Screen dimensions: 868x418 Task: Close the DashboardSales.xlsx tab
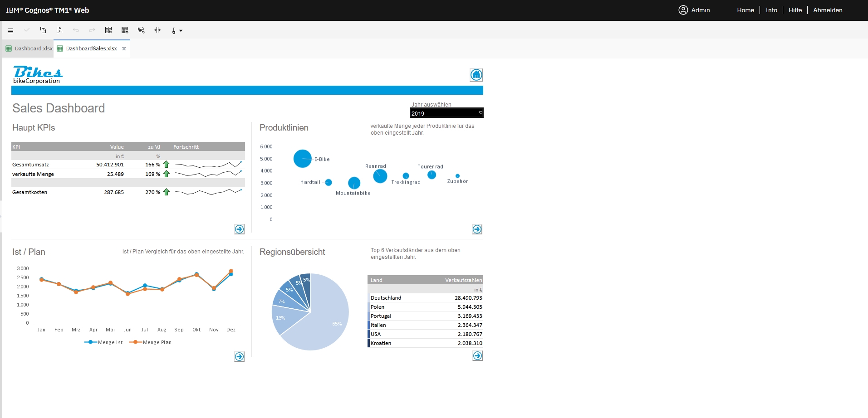click(124, 49)
